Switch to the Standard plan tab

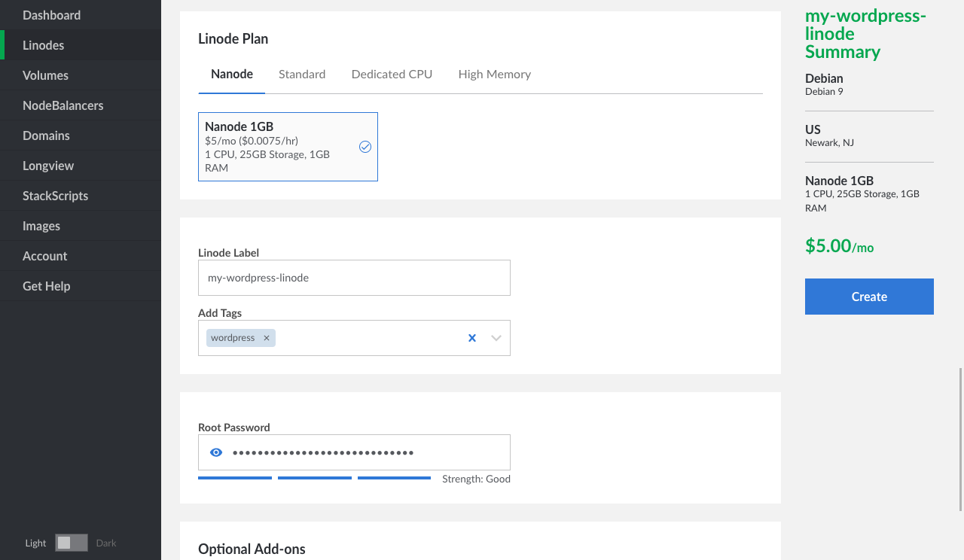pos(302,74)
